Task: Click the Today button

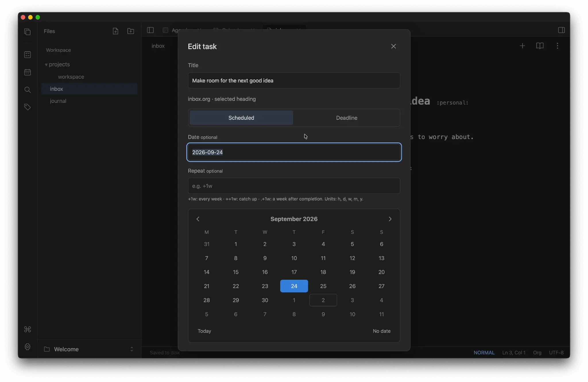Action: (204, 331)
